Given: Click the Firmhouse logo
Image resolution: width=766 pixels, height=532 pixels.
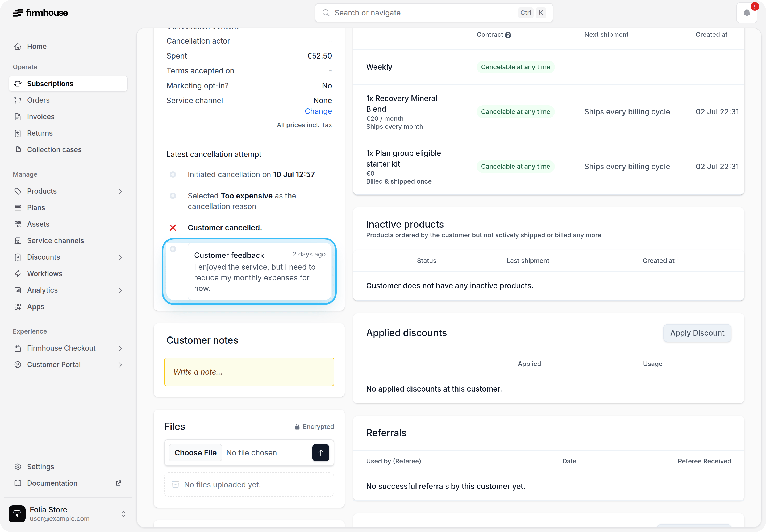Looking at the screenshot, I should click(40, 13).
